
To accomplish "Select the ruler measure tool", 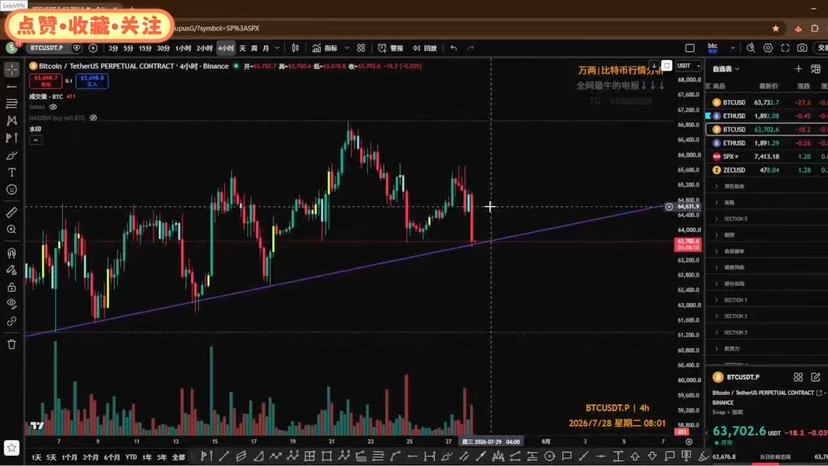I will coord(12,212).
